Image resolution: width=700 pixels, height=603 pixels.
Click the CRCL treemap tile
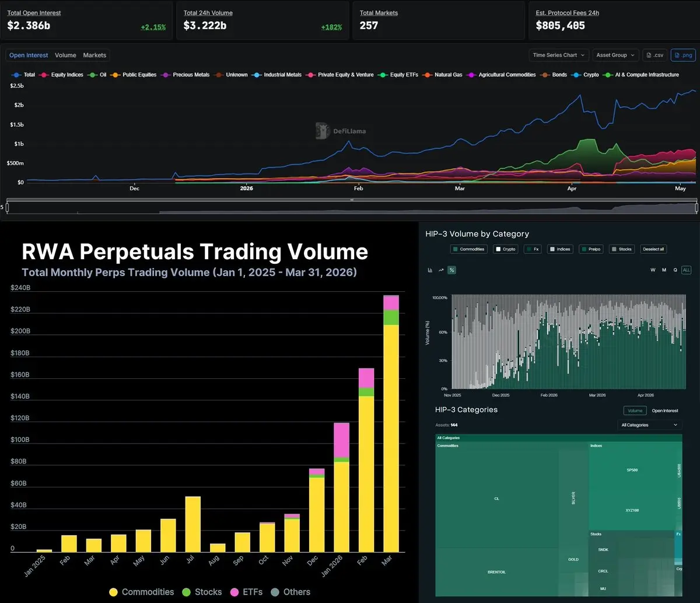(603, 571)
